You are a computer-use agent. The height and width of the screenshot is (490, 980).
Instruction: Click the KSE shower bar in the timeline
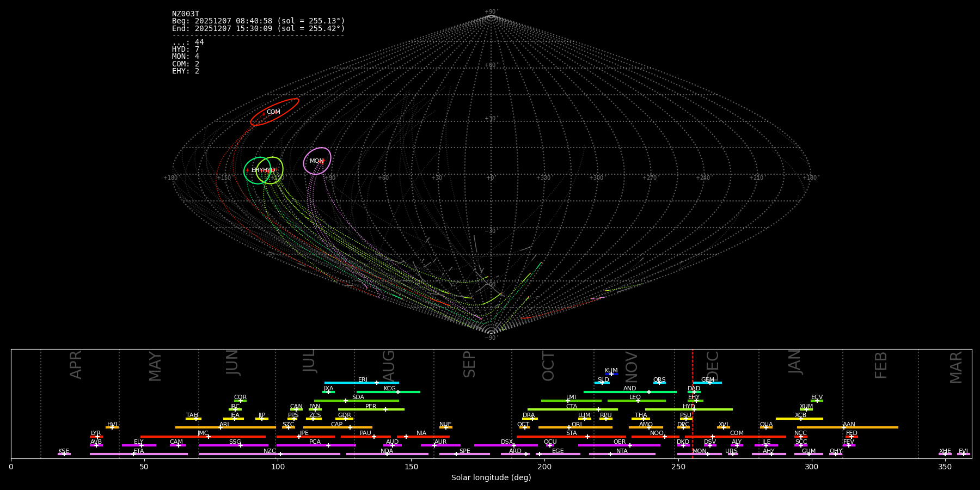(x=64, y=454)
